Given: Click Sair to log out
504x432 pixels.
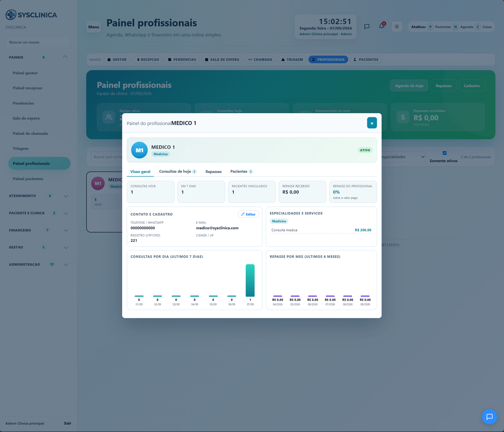Looking at the screenshot, I should (67, 423).
